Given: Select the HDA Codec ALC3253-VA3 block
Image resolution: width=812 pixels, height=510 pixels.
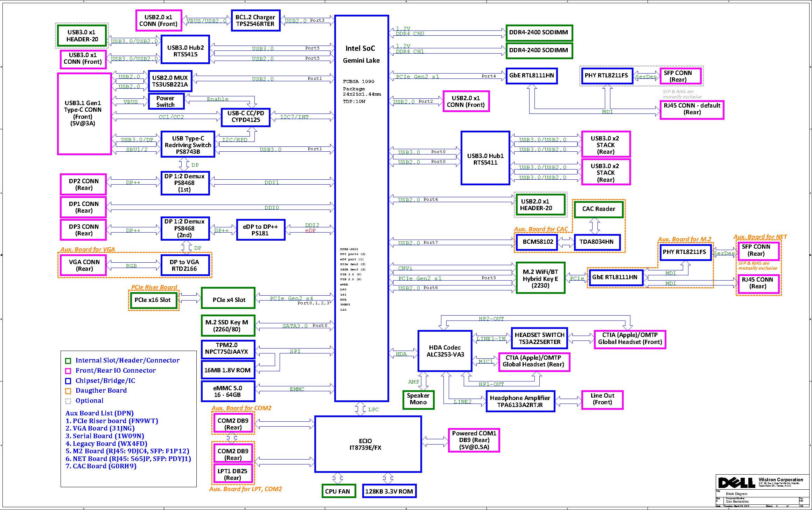Looking at the screenshot, I should 445,351.
